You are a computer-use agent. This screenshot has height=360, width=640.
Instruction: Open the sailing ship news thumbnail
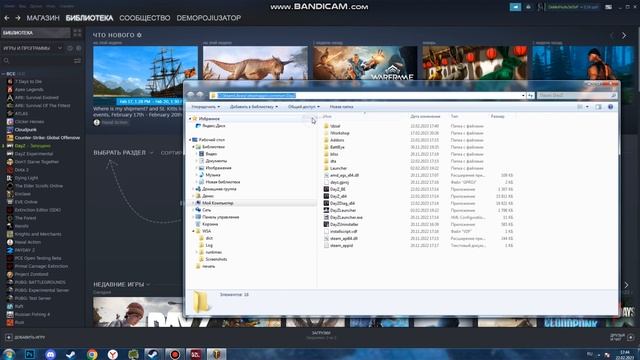pyautogui.click(x=145, y=75)
